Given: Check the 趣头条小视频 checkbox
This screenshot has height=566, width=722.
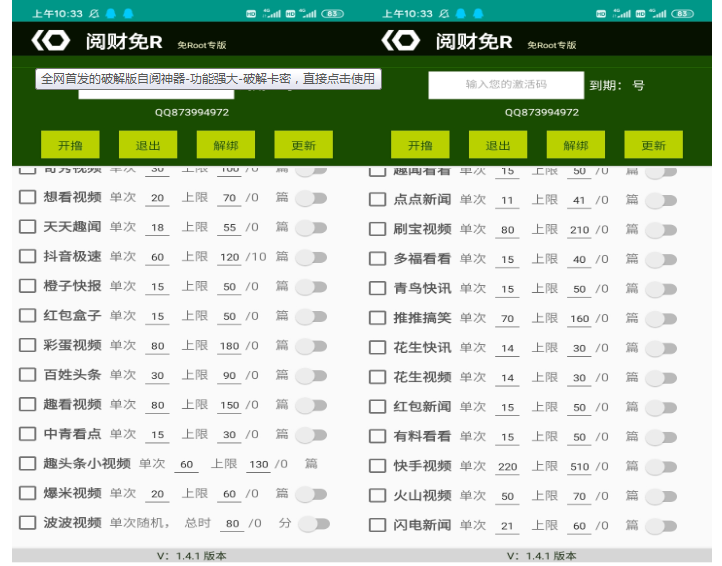Looking at the screenshot, I should point(28,463).
